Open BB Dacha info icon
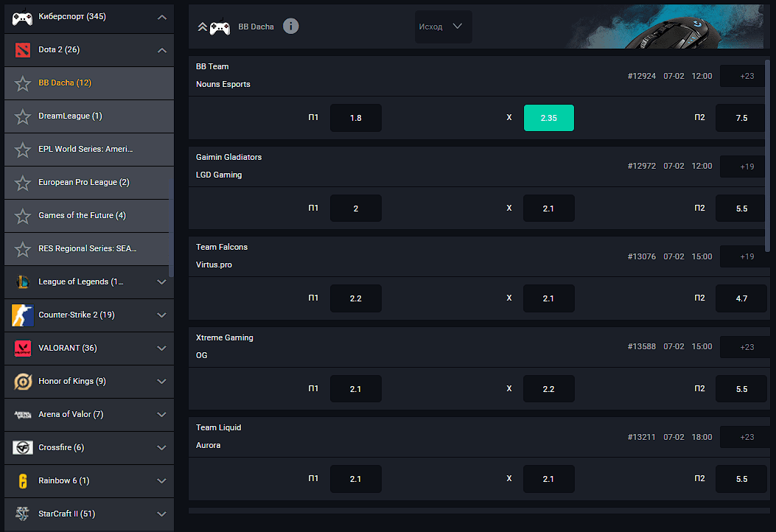776x532 pixels. tap(290, 26)
